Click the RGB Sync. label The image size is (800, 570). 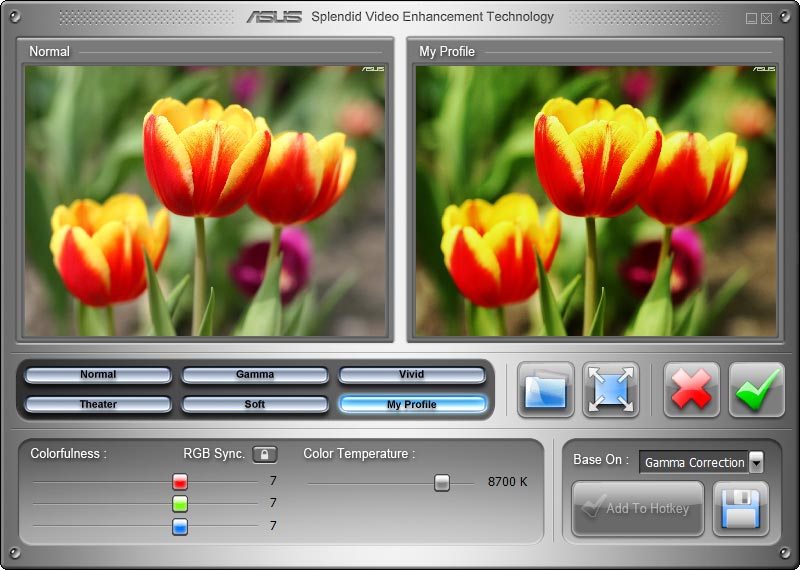coord(214,454)
